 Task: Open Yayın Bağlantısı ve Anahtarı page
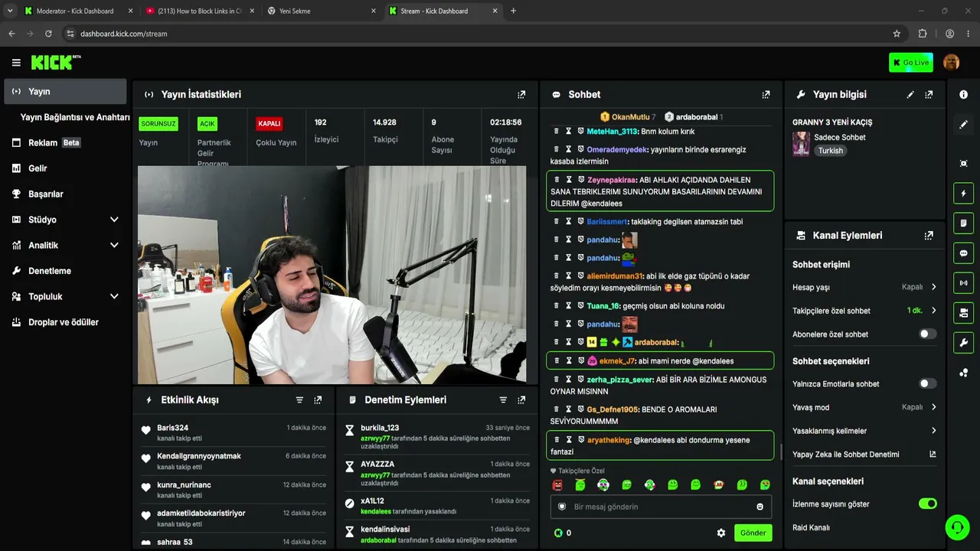point(75,117)
